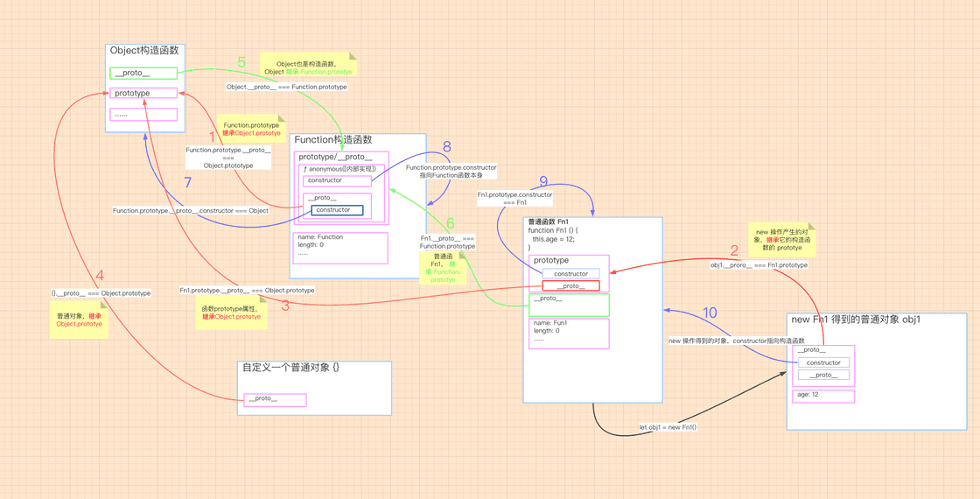Click the 'prototype/__proto__' heading in Function box
The height and width of the screenshot is (499, 980).
[x=336, y=157]
